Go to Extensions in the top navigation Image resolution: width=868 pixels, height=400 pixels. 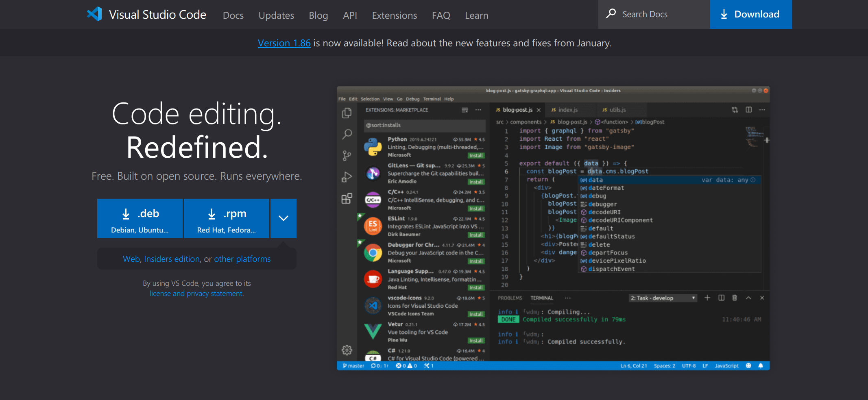[x=394, y=15]
